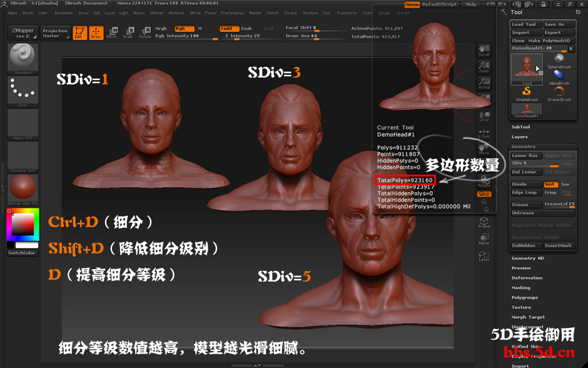Image resolution: width=588 pixels, height=368 pixels.
Task: Open the Texture Off selector
Action: click(23, 157)
